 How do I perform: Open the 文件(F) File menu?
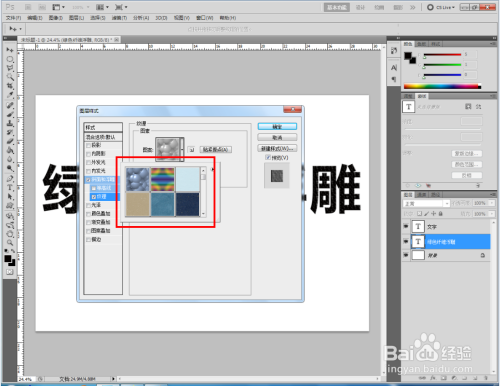click(x=13, y=18)
